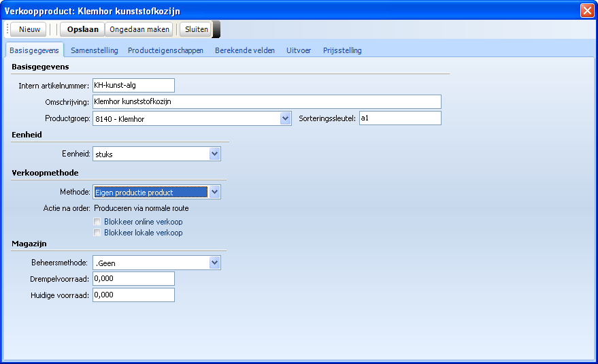598x364 pixels.
Task: Expand the Methode dropdown
Action: point(215,192)
